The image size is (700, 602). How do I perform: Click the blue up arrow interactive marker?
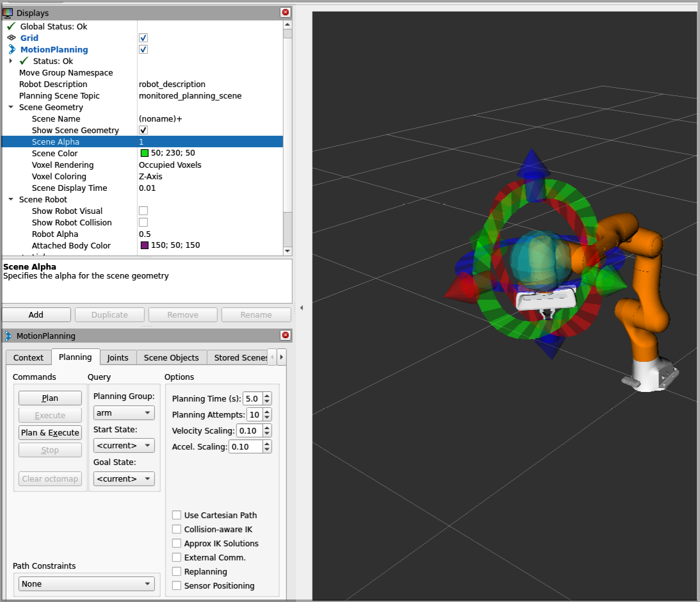click(533, 165)
